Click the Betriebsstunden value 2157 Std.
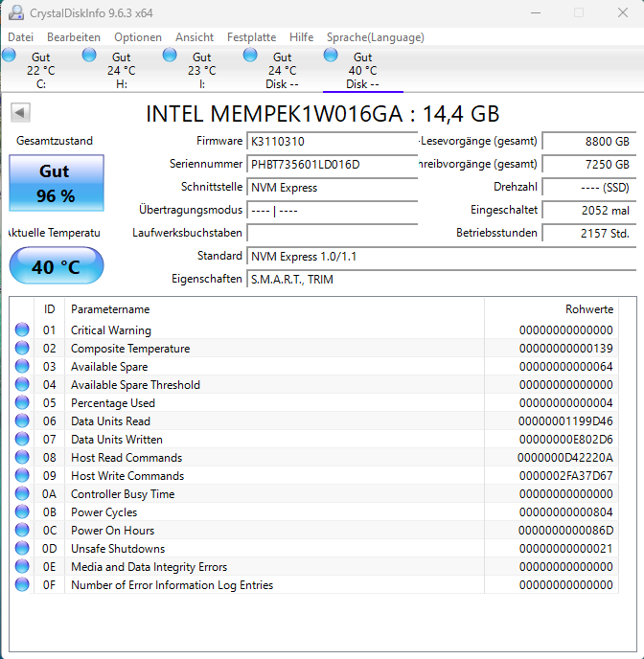The width and height of the screenshot is (644, 659). pyautogui.click(x=589, y=233)
